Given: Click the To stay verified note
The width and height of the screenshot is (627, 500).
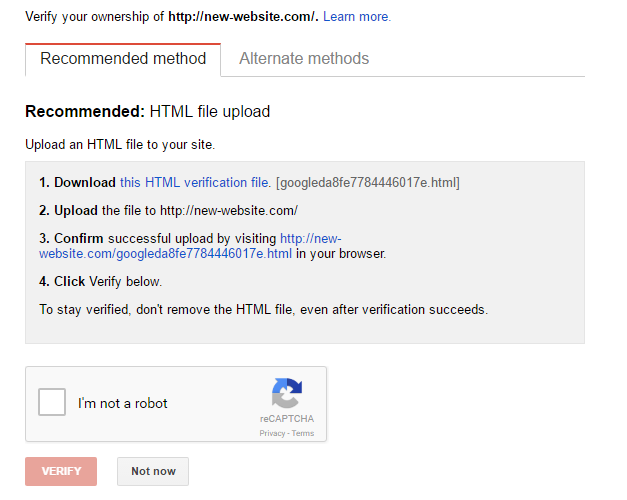Looking at the screenshot, I should 264,310.
